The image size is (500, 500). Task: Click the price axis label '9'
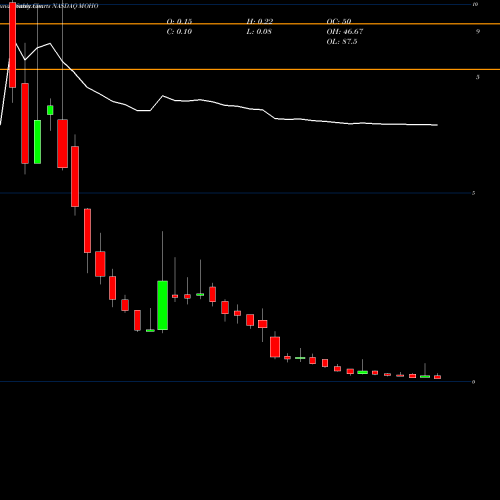click(x=478, y=31)
